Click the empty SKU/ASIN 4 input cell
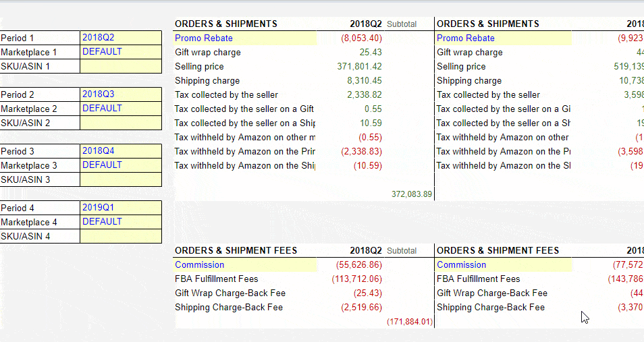Screen dimensions: 644x342 tap(120, 236)
